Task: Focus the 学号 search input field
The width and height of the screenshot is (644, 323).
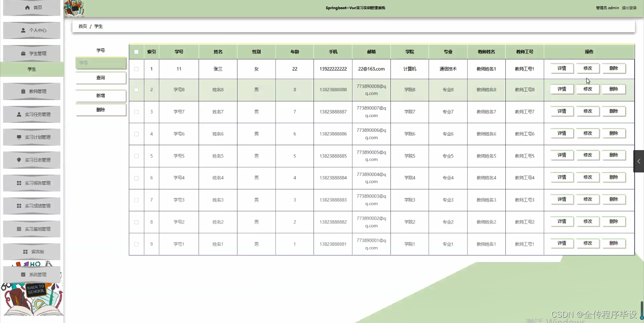Action: tap(101, 63)
